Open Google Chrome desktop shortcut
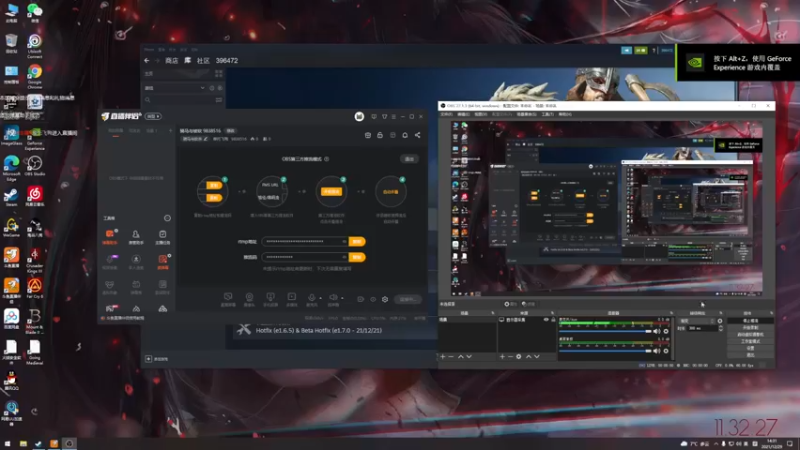The height and width of the screenshot is (450, 800). pos(35,74)
